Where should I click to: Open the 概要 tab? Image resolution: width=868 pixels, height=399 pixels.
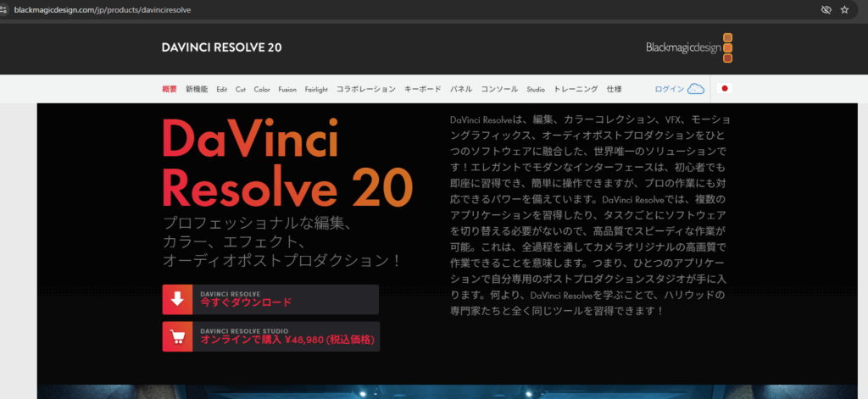(170, 89)
